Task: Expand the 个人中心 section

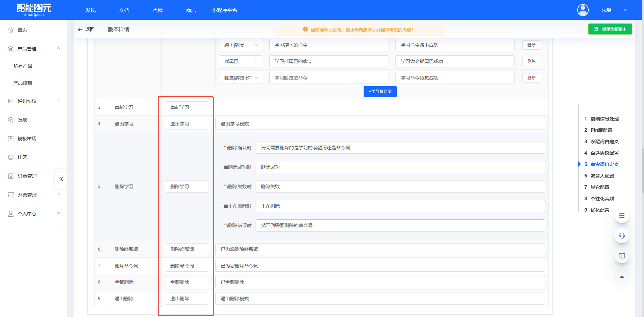Action: 58,213
